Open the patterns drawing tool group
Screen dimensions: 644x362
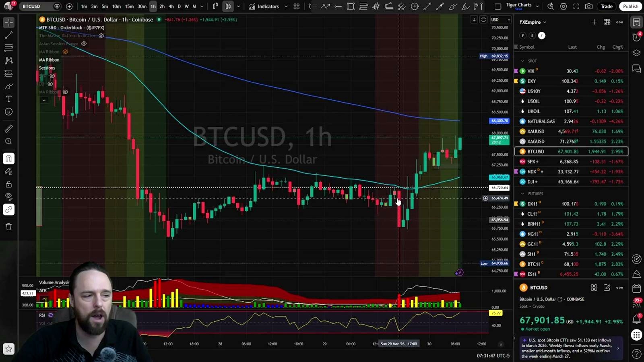(x=9, y=61)
